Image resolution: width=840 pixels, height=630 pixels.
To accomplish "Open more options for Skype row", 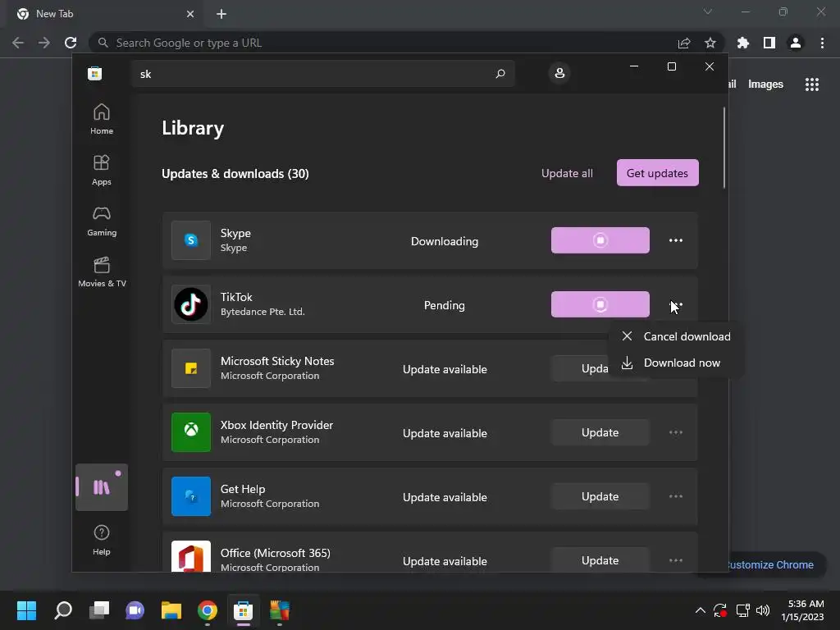I will point(676,240).
